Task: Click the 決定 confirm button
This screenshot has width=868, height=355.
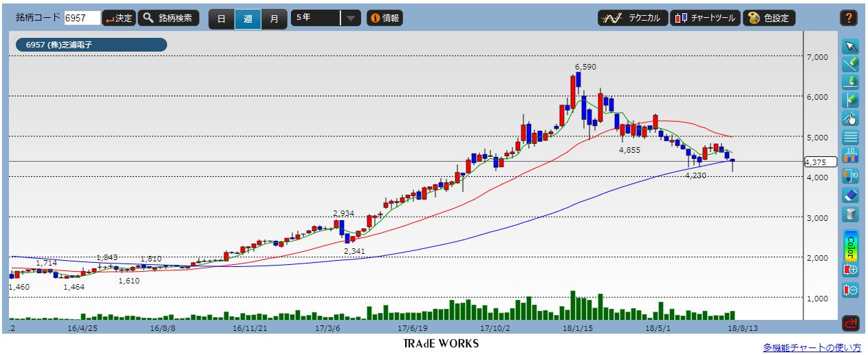Action: point(118,19)
